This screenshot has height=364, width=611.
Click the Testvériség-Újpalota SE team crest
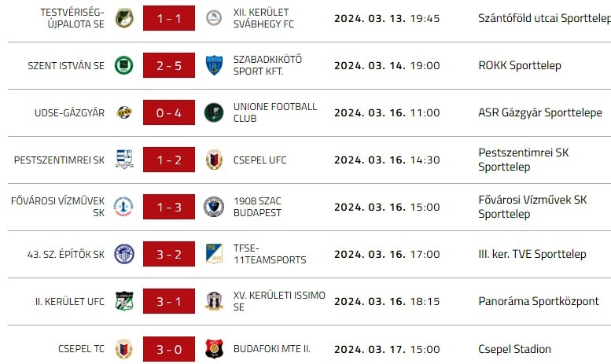[123, 18]
